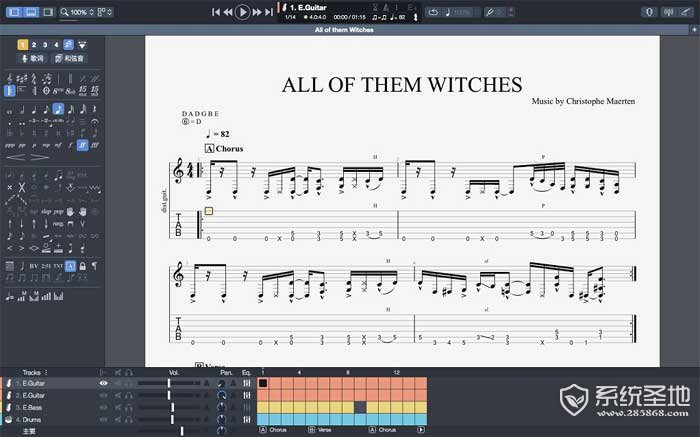
Task: Open the screen layout view dropdown
Action: [x=105, y=12]
